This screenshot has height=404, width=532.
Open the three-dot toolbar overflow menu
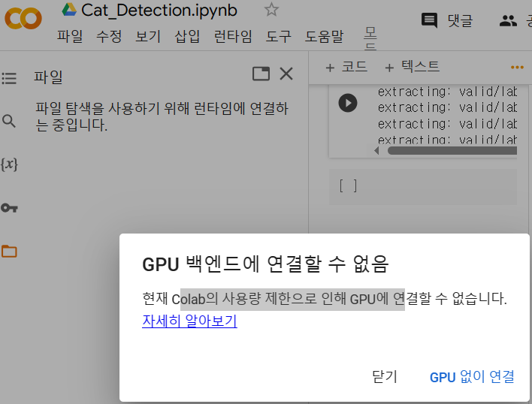click(517, 68)
